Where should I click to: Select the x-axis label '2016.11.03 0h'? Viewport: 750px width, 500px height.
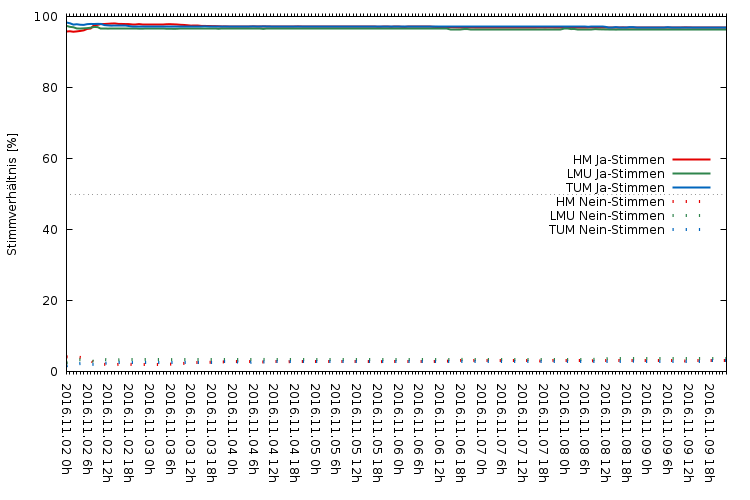pyautogui.click(x=149, y=429)
